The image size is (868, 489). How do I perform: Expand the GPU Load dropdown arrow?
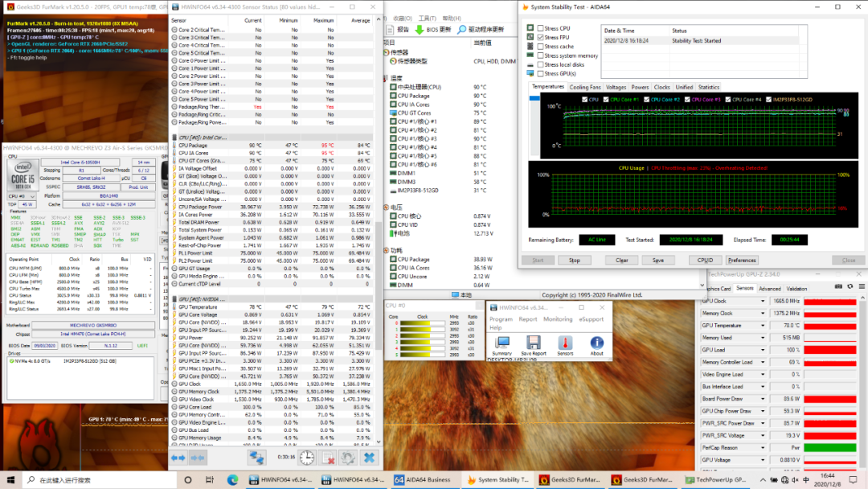click(764, 350)
